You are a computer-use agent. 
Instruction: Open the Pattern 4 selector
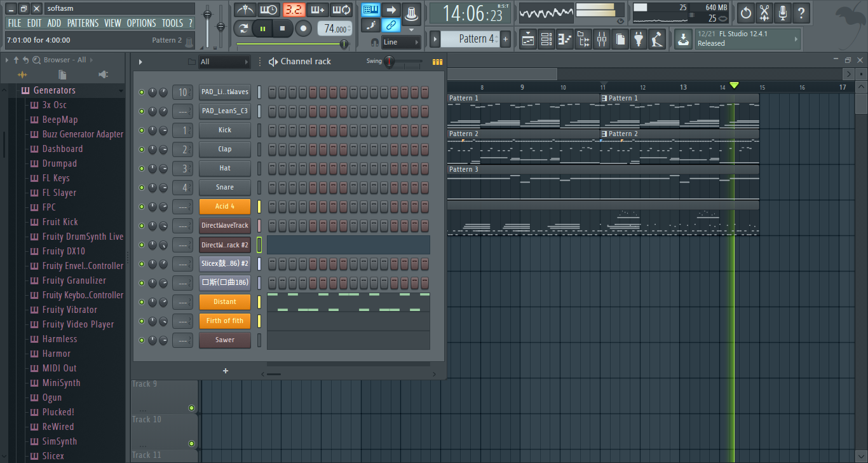[471, 39]
